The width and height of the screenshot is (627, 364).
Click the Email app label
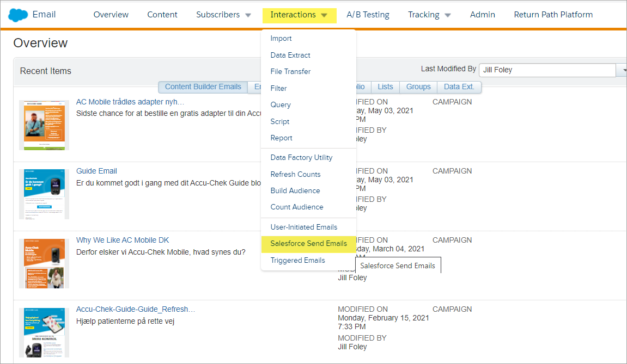(44, 14)
